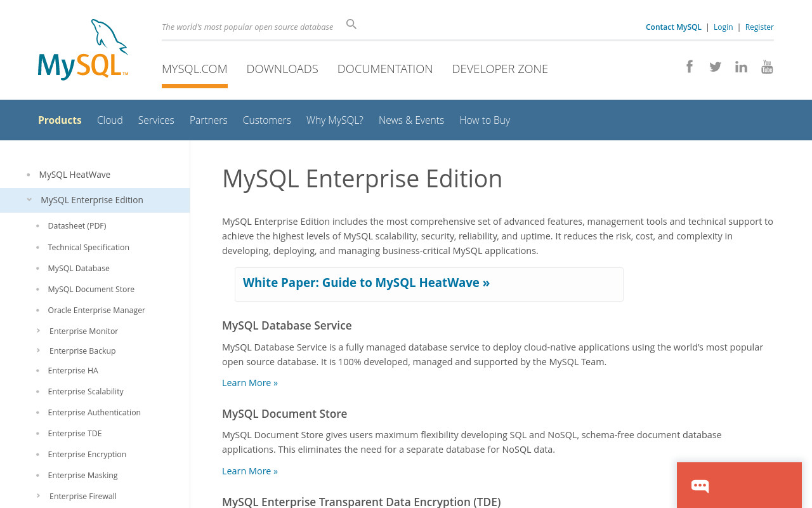This screenshot has height=508, width=812.
Task: Switch to the DEVELOPER ZONE tab
Action: (x=500, y=69)
